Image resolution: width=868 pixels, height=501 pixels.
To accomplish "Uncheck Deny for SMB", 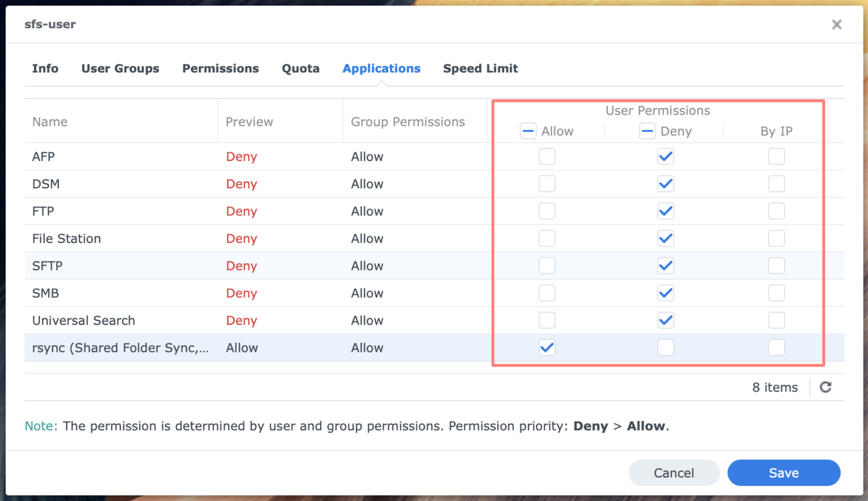I will pos(666,293).
